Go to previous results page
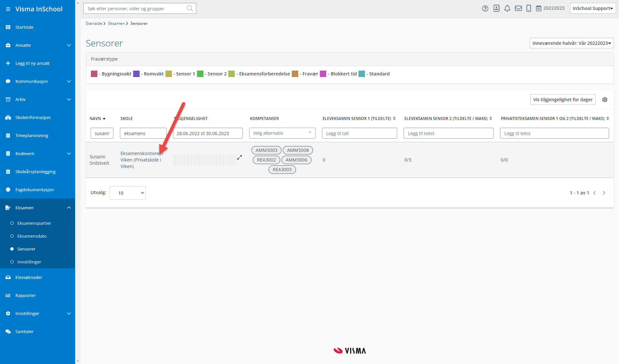The width and height of the screenshot is (619, 364). coord(594,193)
